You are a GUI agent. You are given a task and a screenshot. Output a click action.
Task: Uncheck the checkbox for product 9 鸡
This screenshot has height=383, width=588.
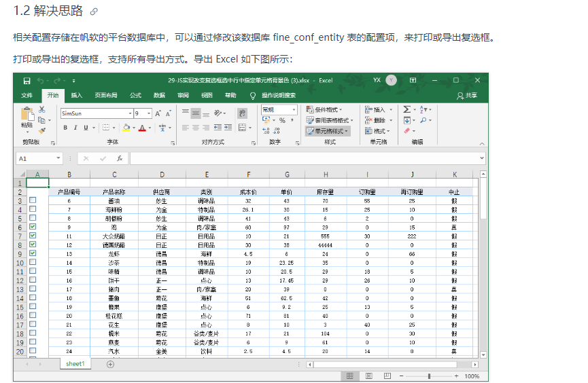(x=33, y=227)
